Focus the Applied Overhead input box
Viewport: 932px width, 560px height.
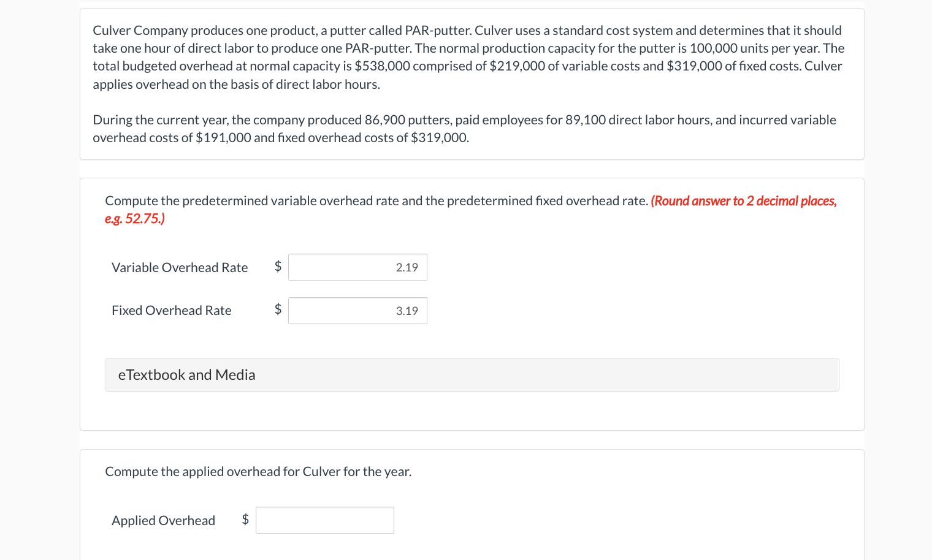[325, 520]
